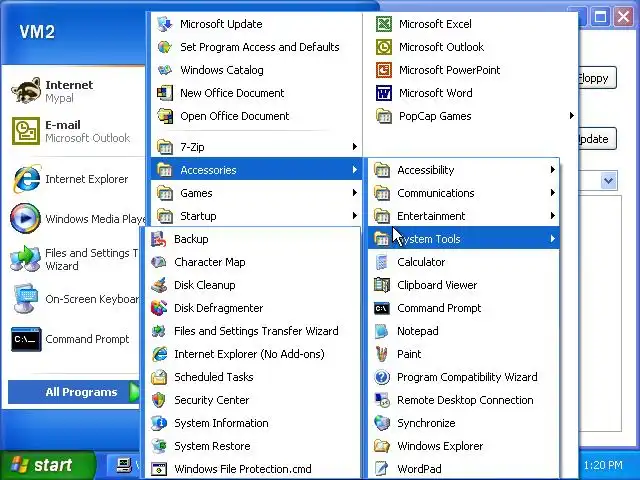Image resolution: width=640 pixels, height=480 pixels.
Task: Open System Information icon
Action: (158, 423)
